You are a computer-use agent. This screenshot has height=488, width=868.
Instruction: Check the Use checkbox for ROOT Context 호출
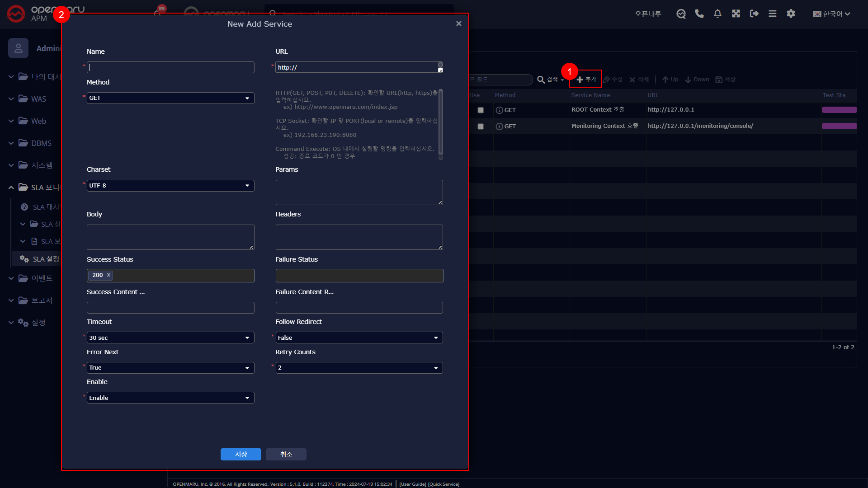[481, 110]
